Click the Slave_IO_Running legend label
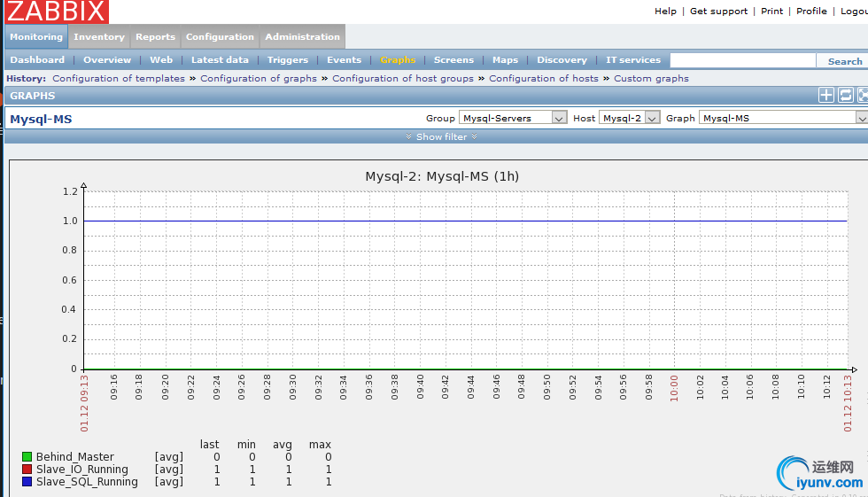This screenshot has height=497, width=868. coord(81,470)
